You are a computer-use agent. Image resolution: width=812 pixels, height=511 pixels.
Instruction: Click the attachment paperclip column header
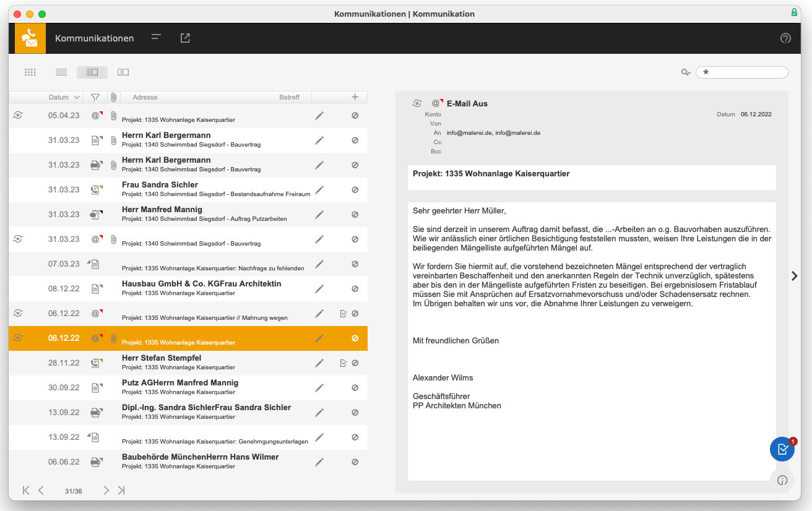pyautogui.click(x=113, y=97)
